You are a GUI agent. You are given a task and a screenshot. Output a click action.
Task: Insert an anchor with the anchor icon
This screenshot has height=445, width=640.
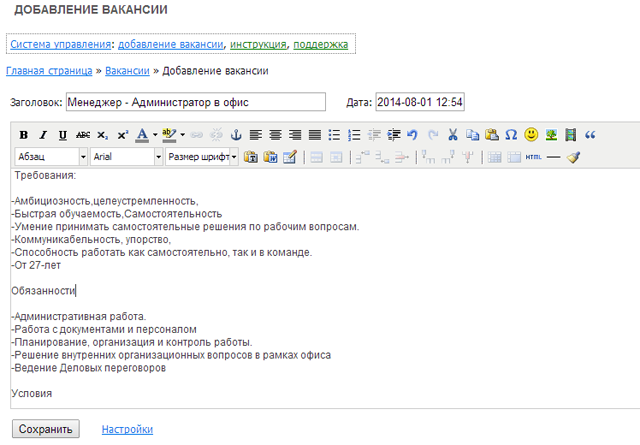click(x=236, y=134)
